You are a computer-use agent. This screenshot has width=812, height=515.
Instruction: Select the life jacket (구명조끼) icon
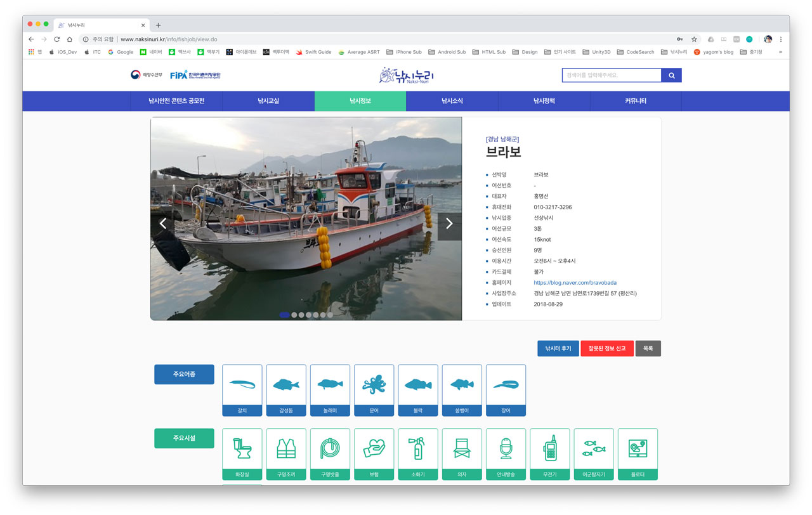coord(286,449)
